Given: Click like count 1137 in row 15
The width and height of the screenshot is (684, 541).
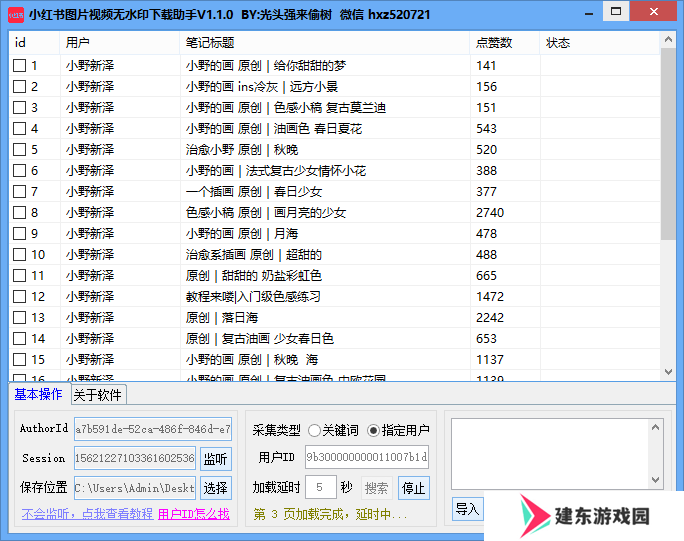Looking at the screenshot, I should (490, 360).
